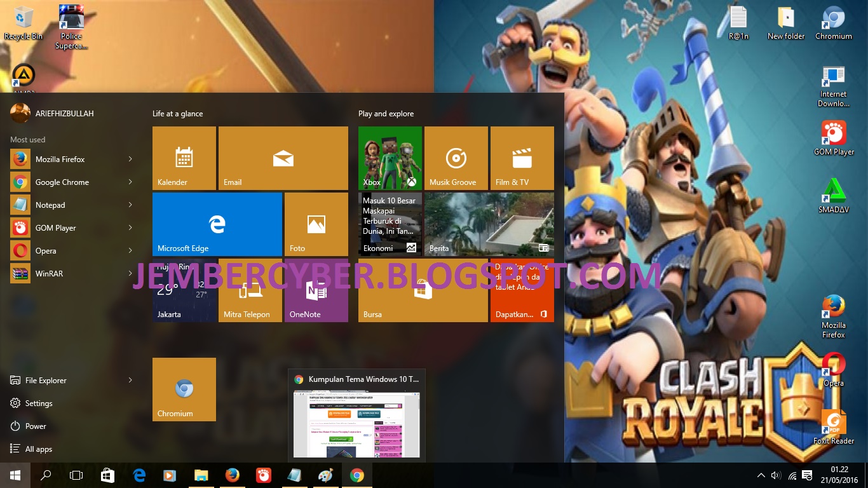Expand File Explorer jump list arrow
The height and width of the screenshot is (488, 868).
click(x=130, y=381)
